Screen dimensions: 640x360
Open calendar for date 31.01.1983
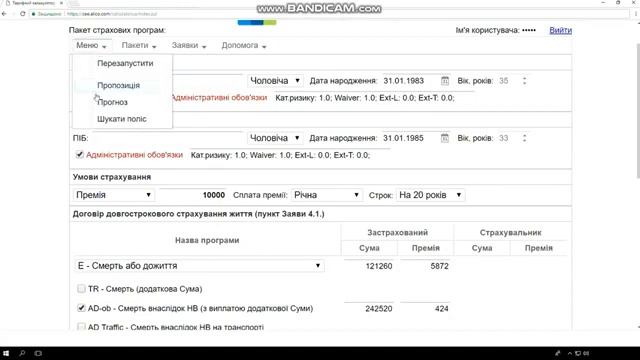point(444,81)
